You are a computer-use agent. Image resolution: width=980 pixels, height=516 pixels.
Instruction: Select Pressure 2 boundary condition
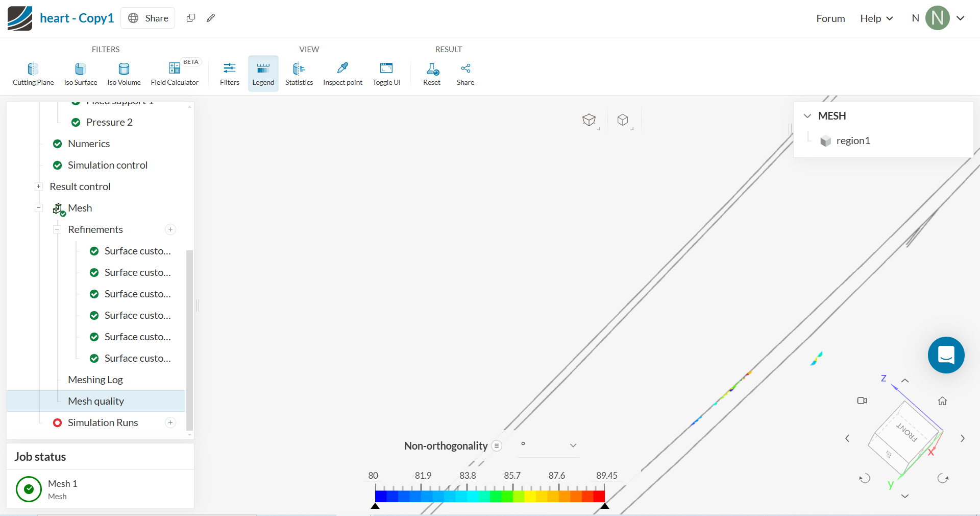click(x=109, y=122)
